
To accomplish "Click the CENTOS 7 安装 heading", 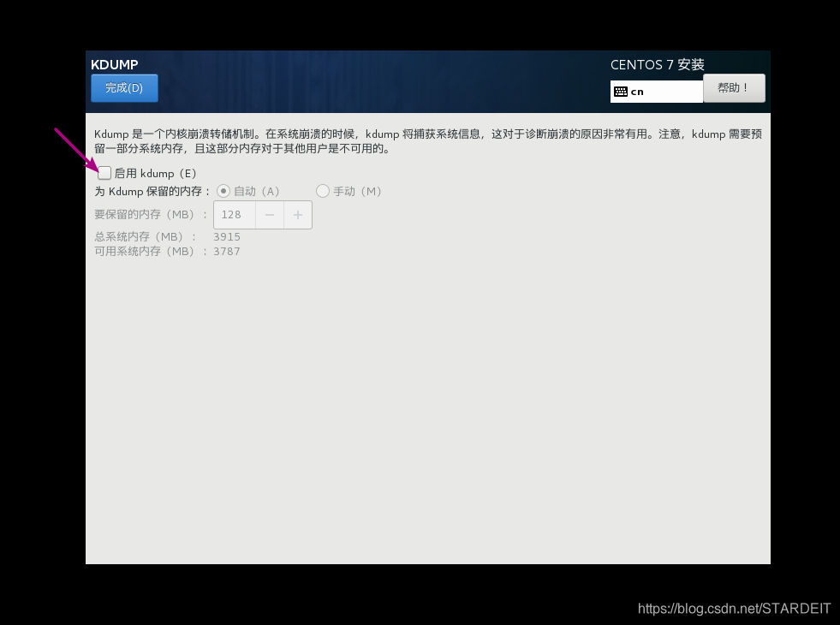I will [x=658, y=65].
